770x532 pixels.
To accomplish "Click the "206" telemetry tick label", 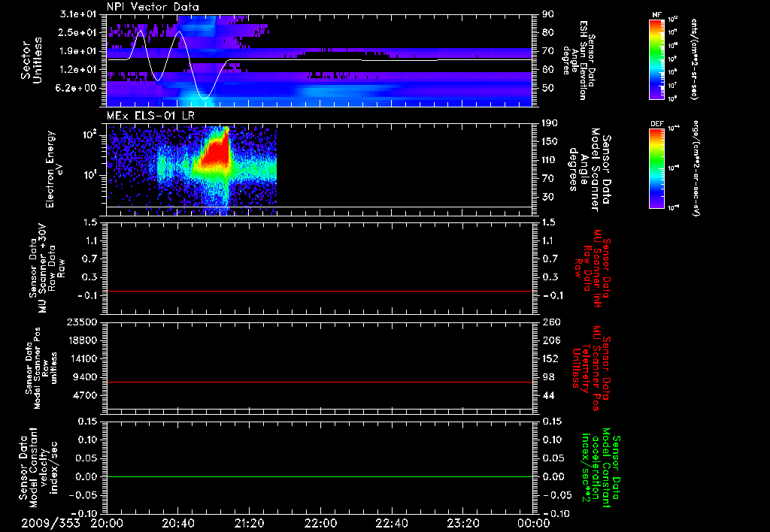I will pyautogui.click(x=550, y=340).
